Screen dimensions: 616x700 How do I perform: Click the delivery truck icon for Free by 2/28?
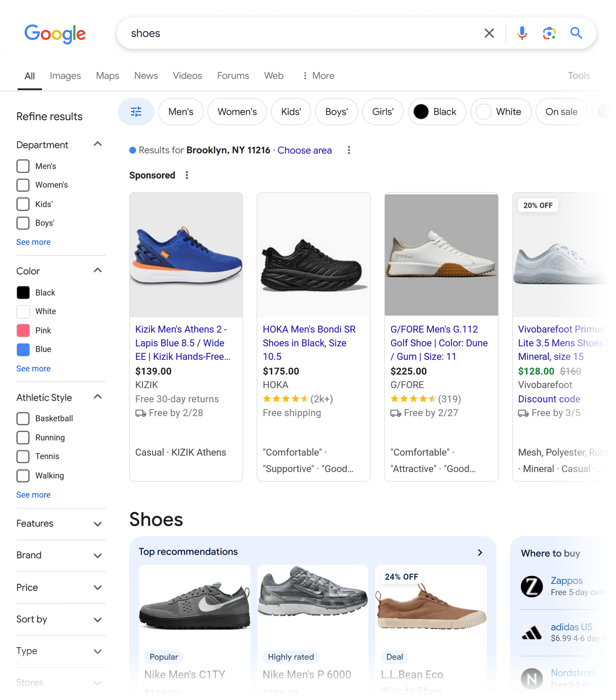point(140,413)
